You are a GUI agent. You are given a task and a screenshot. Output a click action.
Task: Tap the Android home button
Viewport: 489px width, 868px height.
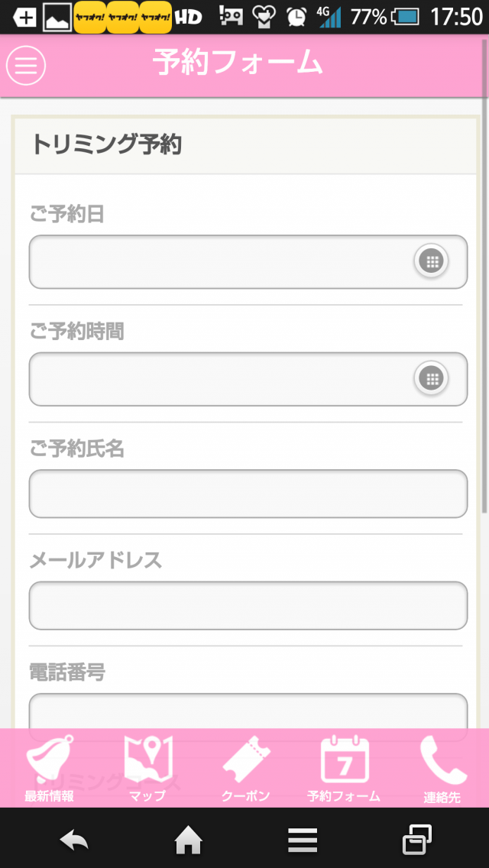pos(188,841)
